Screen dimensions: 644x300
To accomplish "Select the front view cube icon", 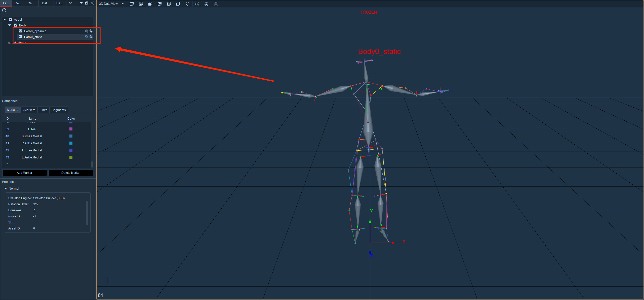I will (x=150, y=4).
